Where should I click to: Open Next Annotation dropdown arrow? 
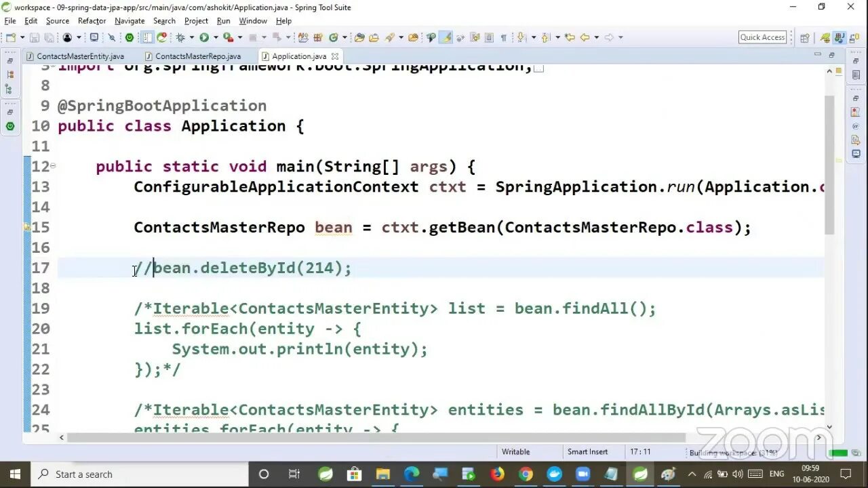click(x=534, y=37)
